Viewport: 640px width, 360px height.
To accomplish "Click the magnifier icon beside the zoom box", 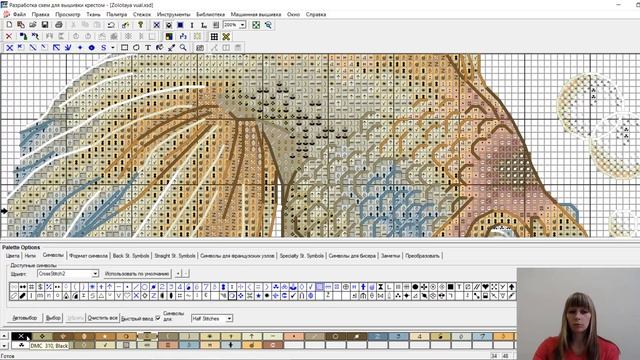I will click(269, 25).
